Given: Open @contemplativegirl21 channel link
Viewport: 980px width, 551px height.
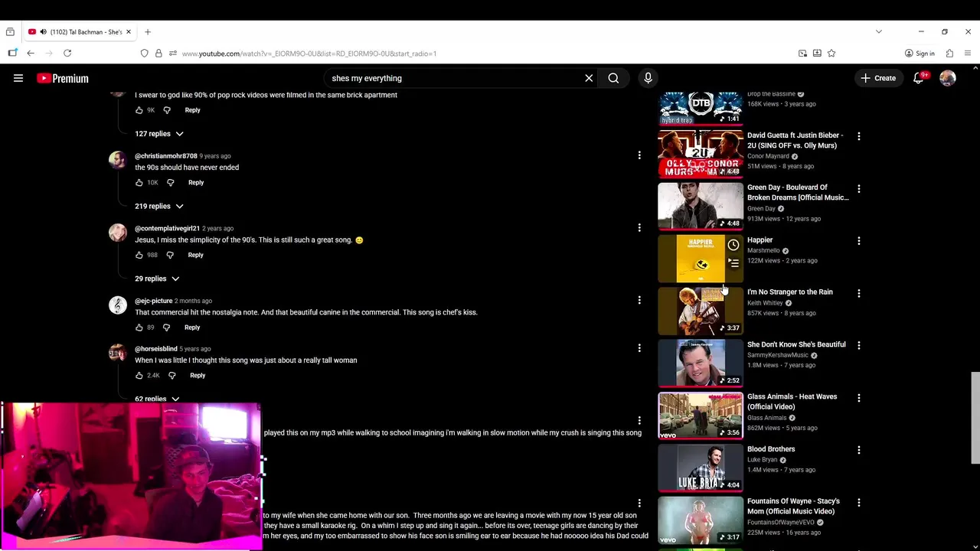Looking at the screenshot, I should (x=167, y=228).
